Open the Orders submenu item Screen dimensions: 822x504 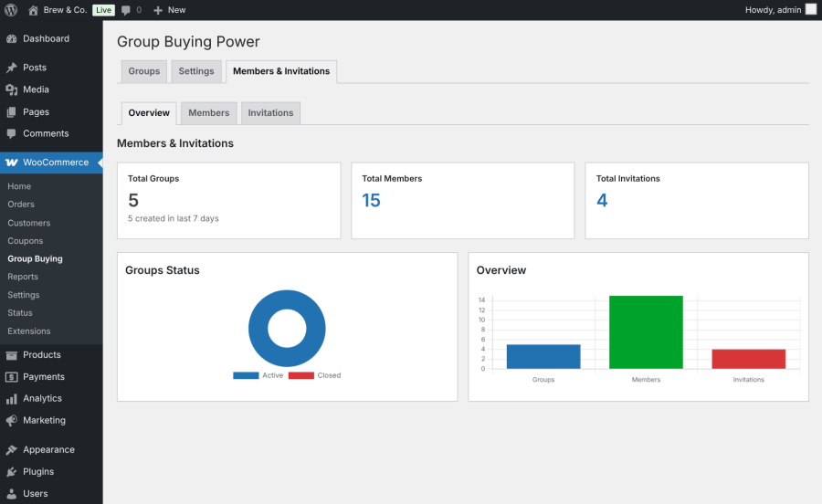coord(21,205)
